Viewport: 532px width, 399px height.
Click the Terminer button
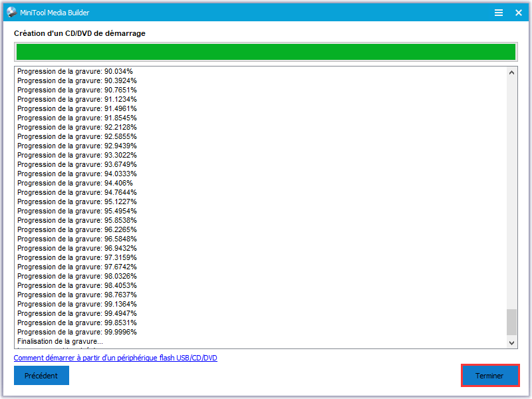pyautogui.click(x=490, y=376)
